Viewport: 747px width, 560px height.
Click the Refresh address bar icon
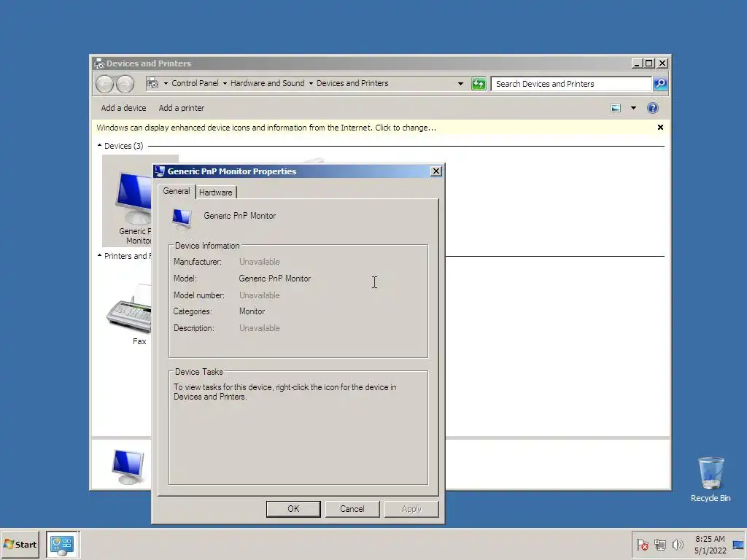[479, 84]
